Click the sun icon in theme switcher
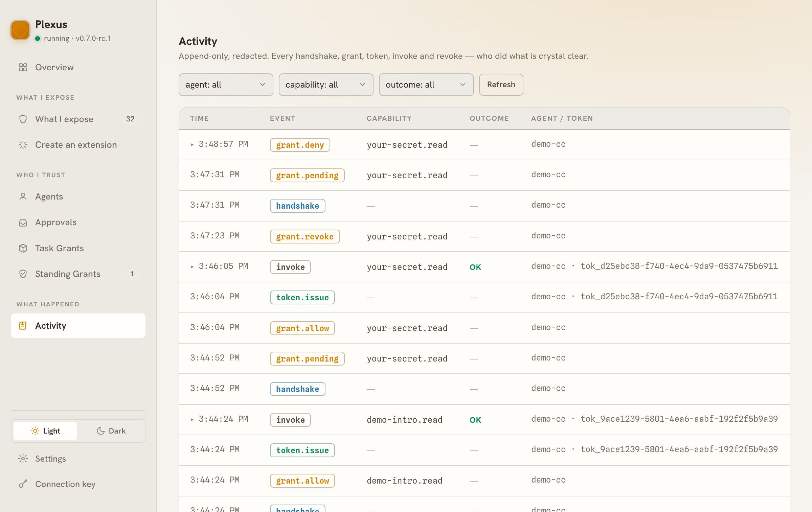This screenshot has height=512, width=812. tap(35, 431)
